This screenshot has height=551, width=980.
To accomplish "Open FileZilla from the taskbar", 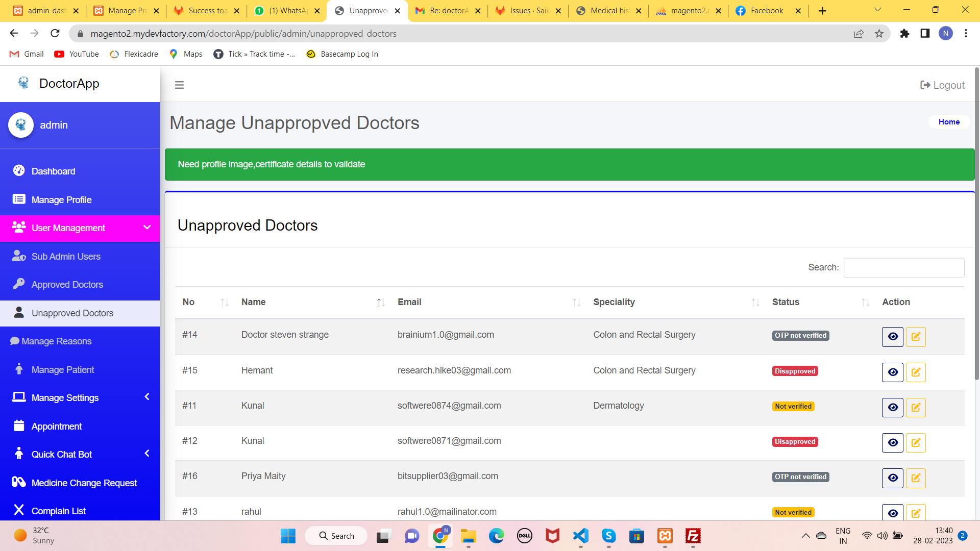I will (693, 536).
